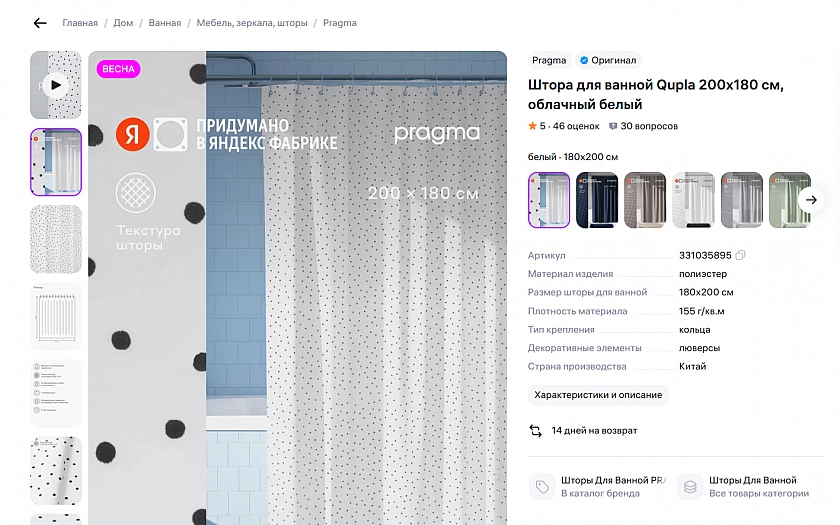Expand Характеристики и описание section

(598, 395)
